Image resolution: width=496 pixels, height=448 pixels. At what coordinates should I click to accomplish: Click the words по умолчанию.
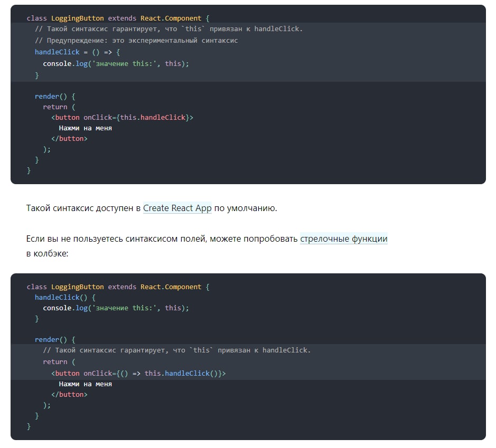pyautogui.click(x=246, y=208)
